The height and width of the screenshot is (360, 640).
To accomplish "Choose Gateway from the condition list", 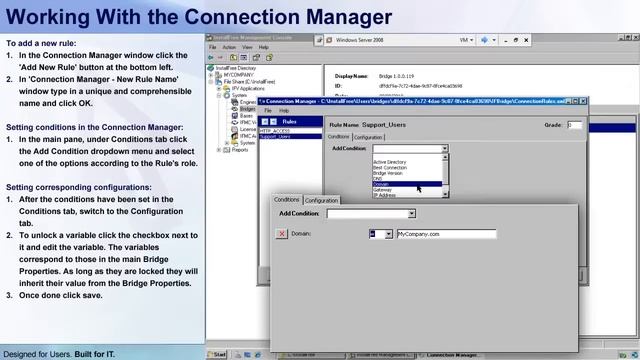I will 407,190.
